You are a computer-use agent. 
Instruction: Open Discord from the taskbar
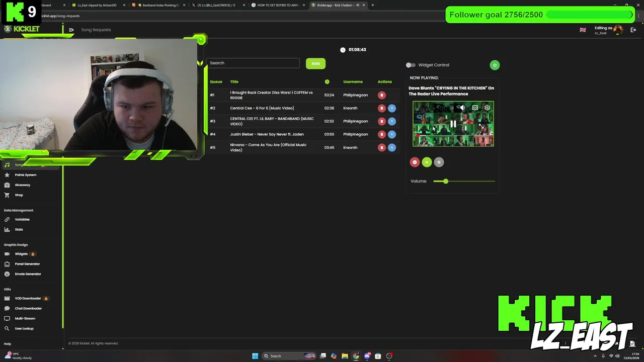[x=367, y=356]
